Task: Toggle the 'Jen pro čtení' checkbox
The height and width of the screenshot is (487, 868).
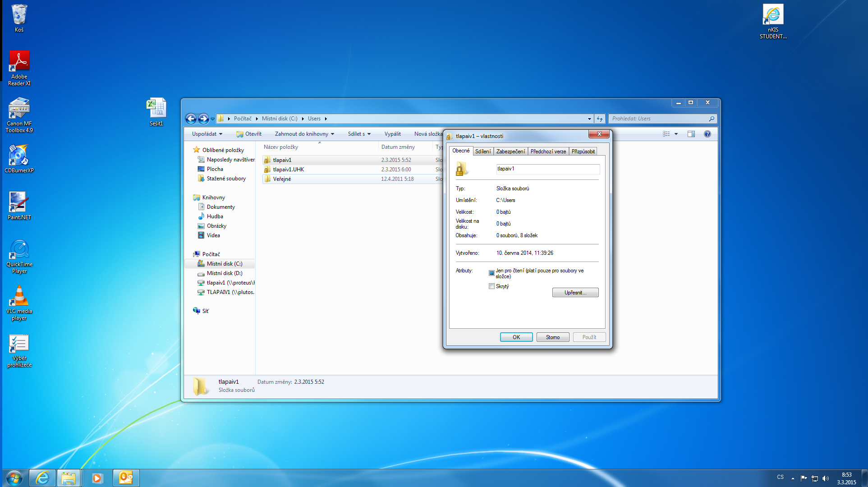Action: tap(491, 273)
